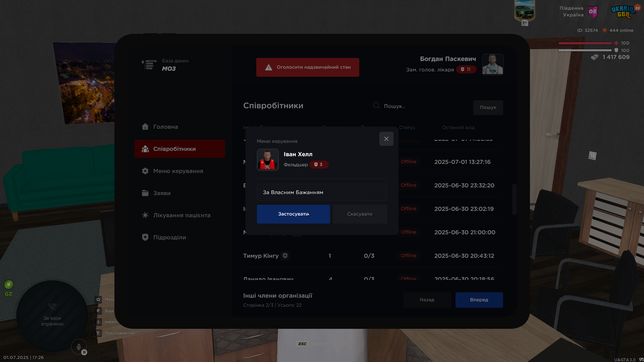Click the Пошук search button
This screenshot has width=644, height=362.
pos(488,107)
